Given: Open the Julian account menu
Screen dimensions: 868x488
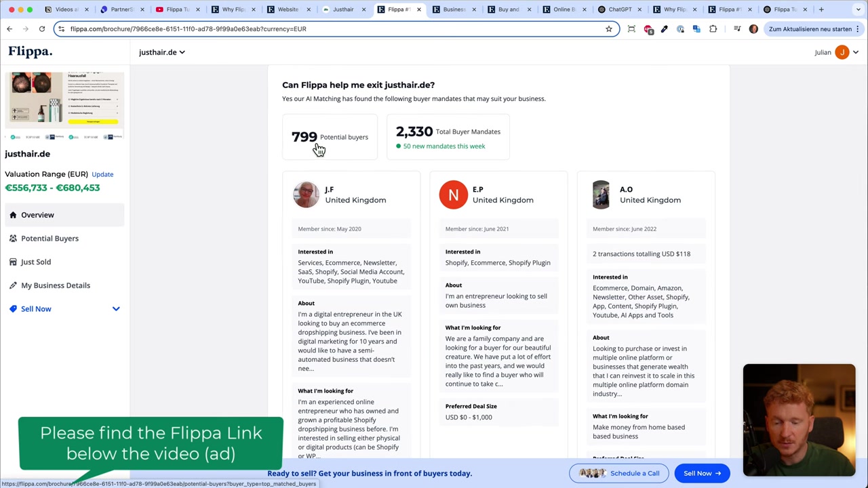Looking at the screenshot, I should click(x=836, y=52).
